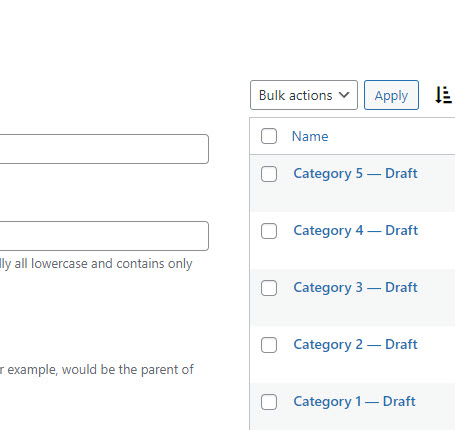Click the sort order icon beside Apply
Screen dimensions: 455x430
pos(444,95)
